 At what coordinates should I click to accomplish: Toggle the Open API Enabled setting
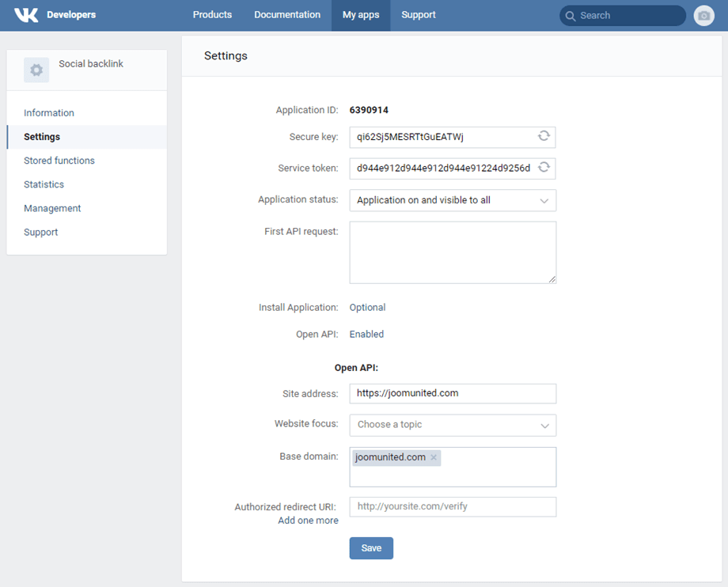pyautogui.click(x=366, y=335)
